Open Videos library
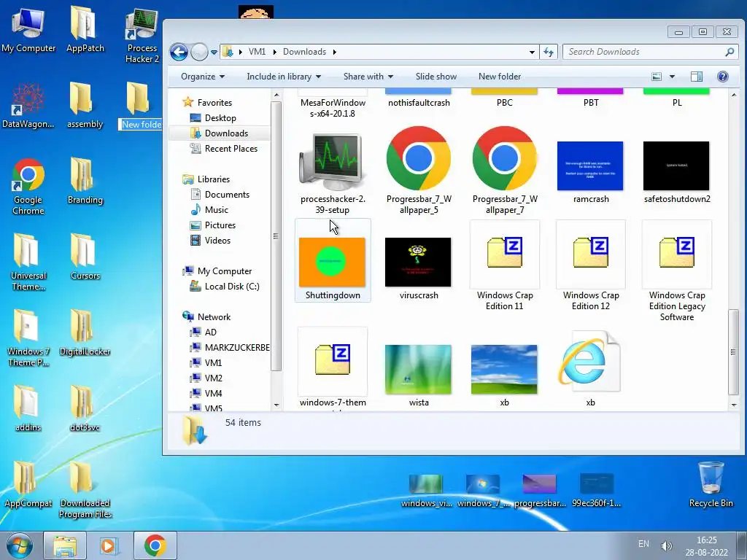Screen dimensions: 747x560 pyautogui.click(x=217, y=241)
